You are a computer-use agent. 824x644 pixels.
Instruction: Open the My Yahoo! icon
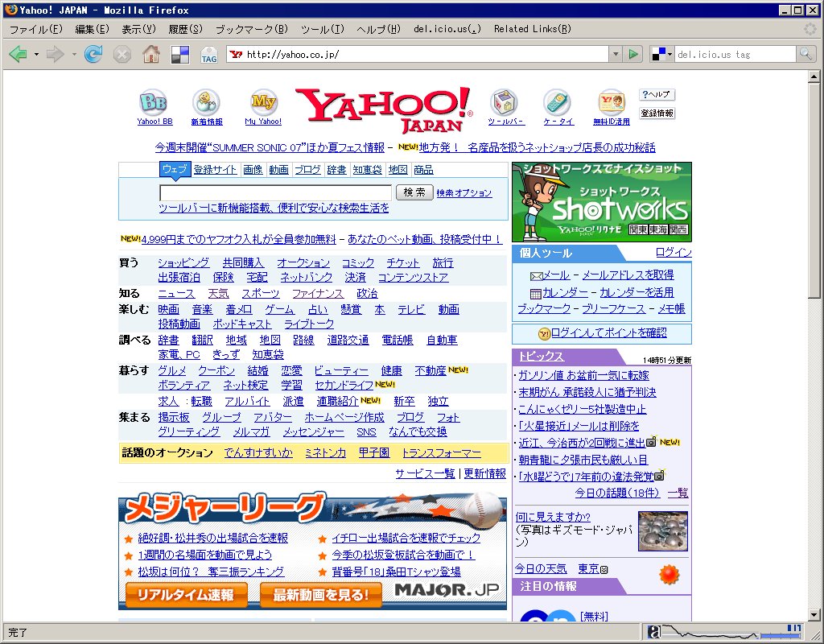[x=263, y=102]
